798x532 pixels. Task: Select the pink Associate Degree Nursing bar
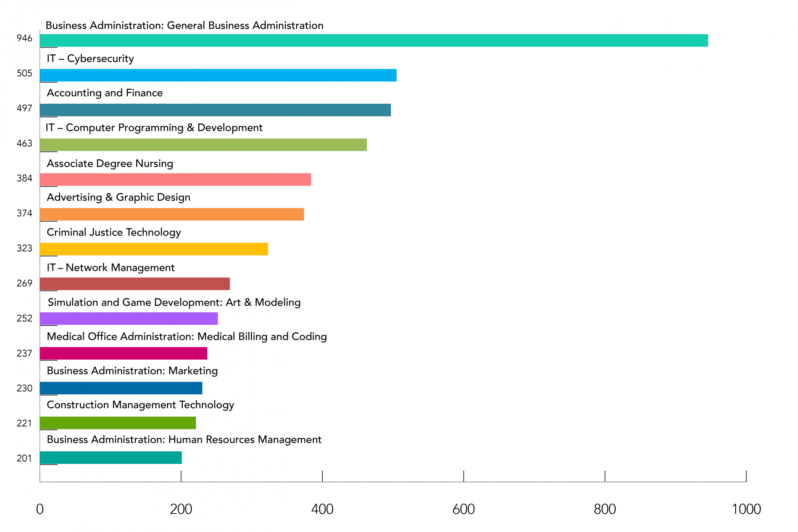[x=175, y=179]
